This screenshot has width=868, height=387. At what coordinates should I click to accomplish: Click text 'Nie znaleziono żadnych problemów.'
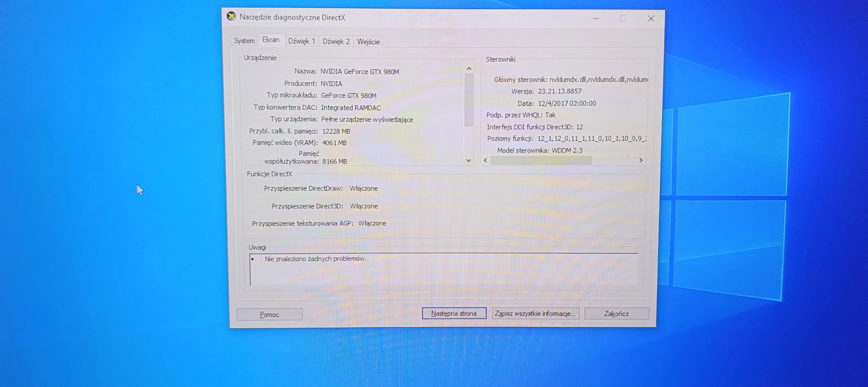315,259
